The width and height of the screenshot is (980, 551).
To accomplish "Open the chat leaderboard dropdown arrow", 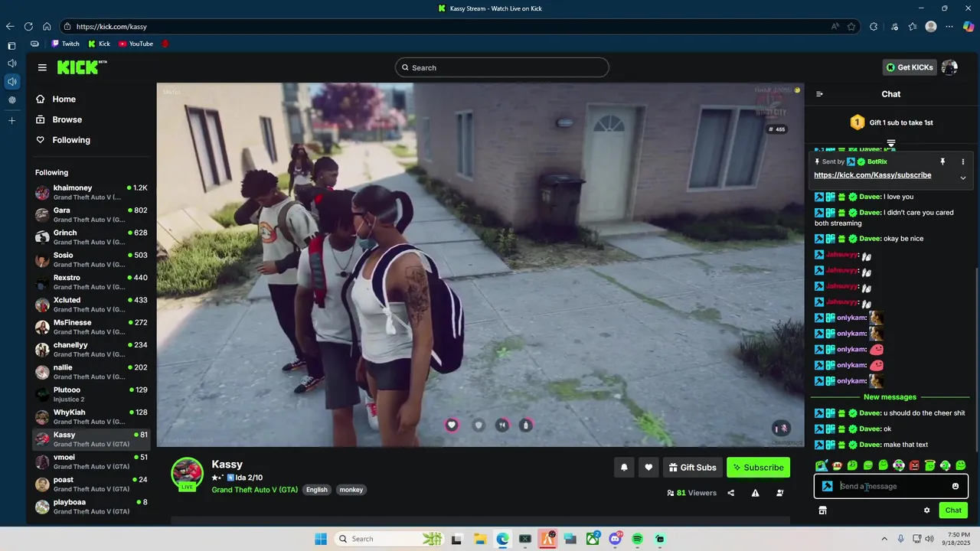I will coord(891,143).
